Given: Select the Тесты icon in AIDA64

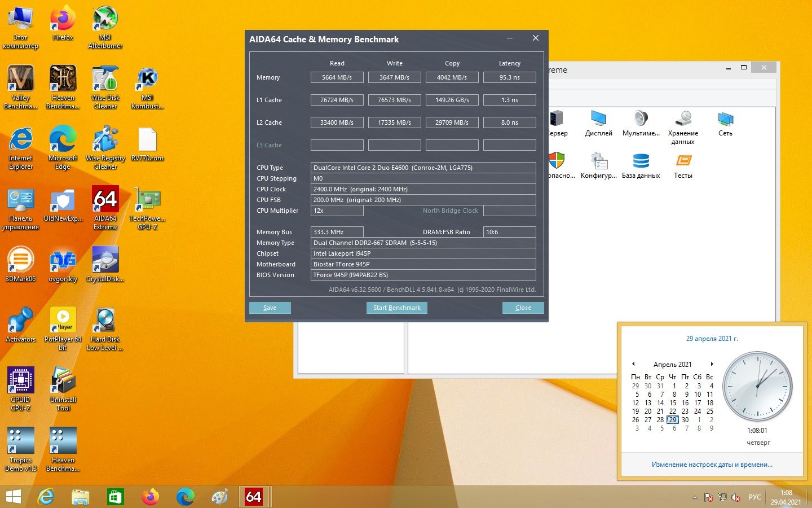Looking at the screenshot, I should 683,167.
